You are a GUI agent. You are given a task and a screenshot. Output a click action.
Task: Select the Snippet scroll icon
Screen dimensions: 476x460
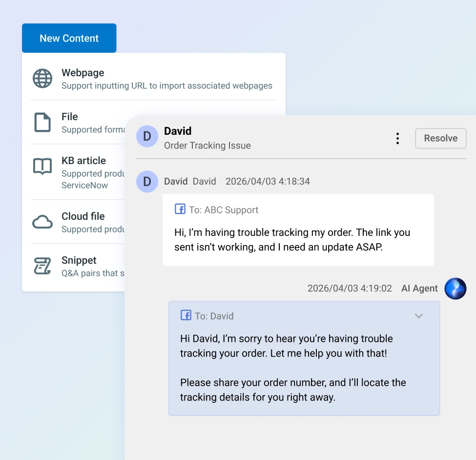(x=42, y=266)
